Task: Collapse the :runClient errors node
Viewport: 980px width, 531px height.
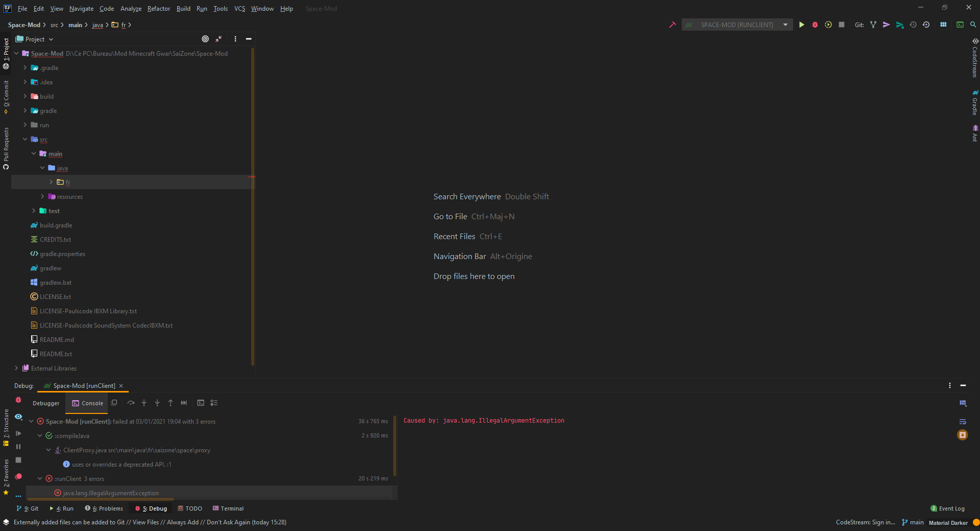Action: 40,478
